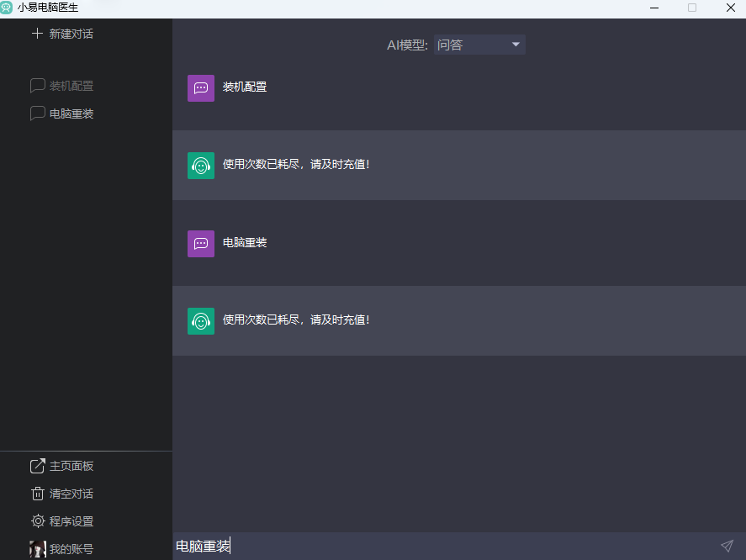This screenshot has width=746, height=560.
Task: Open 我的账号 account page
Action: pyautogui.click(x=71, y=549)
